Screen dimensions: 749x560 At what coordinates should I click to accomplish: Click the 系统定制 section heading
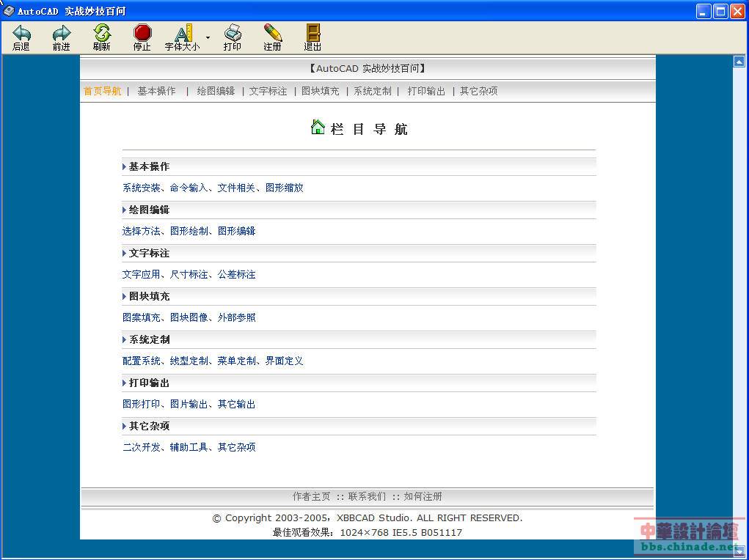point(149,340)
